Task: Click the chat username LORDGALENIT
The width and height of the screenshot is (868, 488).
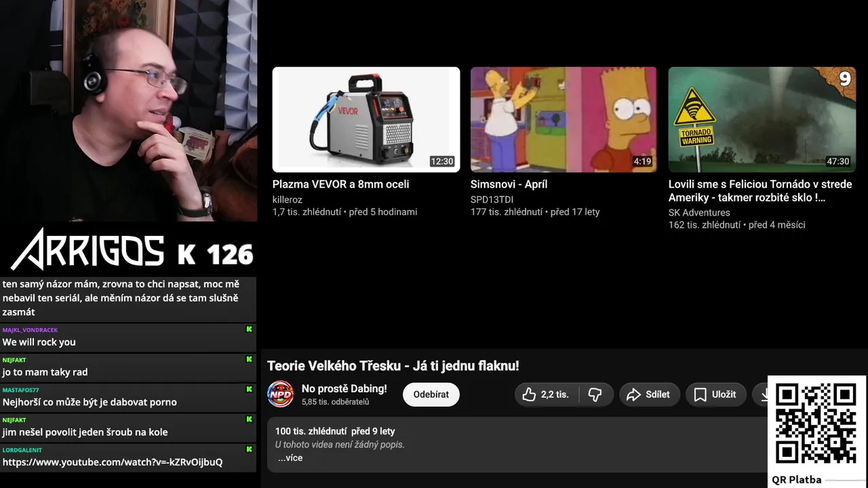Action: 22,450
